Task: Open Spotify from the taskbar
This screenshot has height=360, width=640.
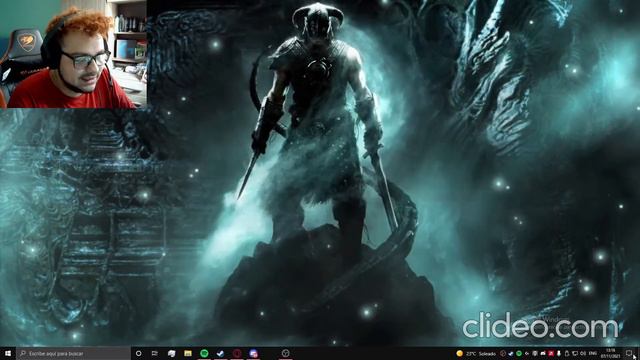Action: pyautogui.click(x=204, y=353)
